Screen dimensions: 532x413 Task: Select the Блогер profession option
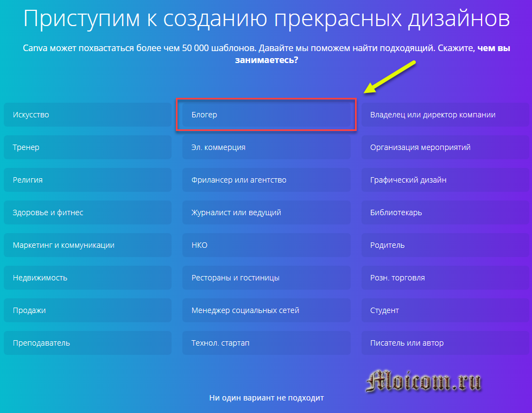pos(266,115)
